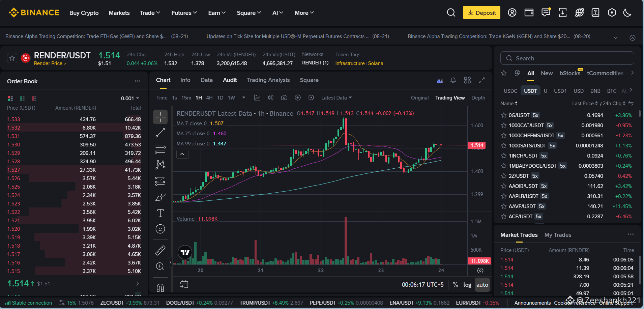Image resolution: width=644 pixels, height=309 pixels.
Task: Open the chart indicators icon
Action: coord(257,97)
